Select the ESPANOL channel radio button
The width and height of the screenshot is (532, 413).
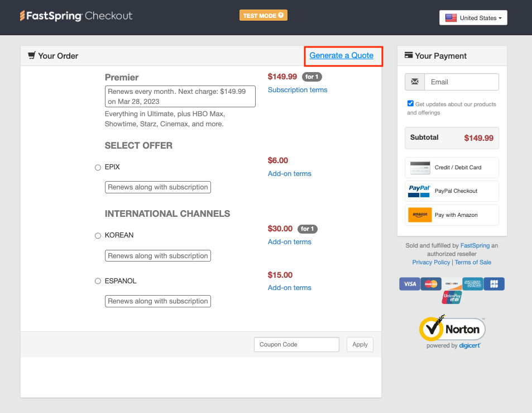98,281
